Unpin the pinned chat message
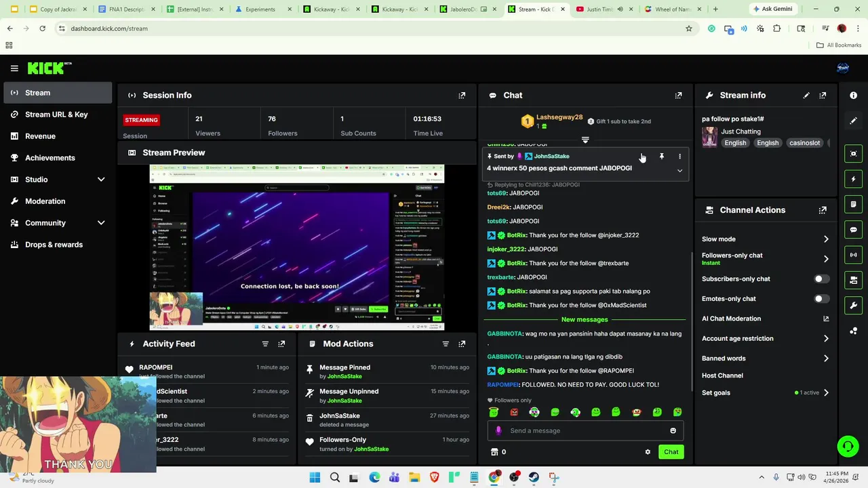 point(662,157)
